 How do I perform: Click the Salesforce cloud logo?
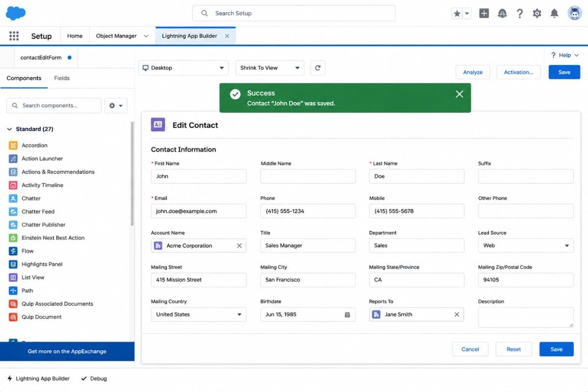tap(16, 13)
